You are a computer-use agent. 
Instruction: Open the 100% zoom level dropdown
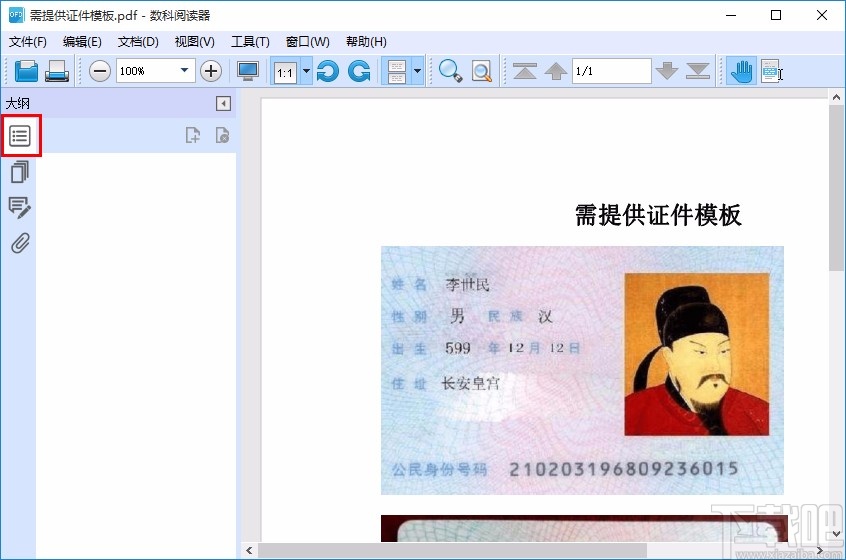[x=184, y=71]
